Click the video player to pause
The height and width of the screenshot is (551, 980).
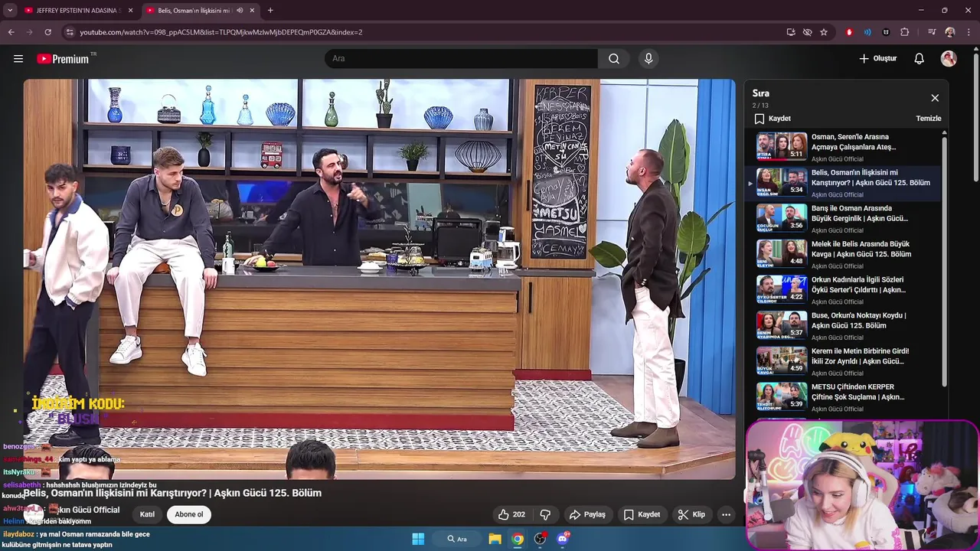pyautogui.click(x=379, y=279)
